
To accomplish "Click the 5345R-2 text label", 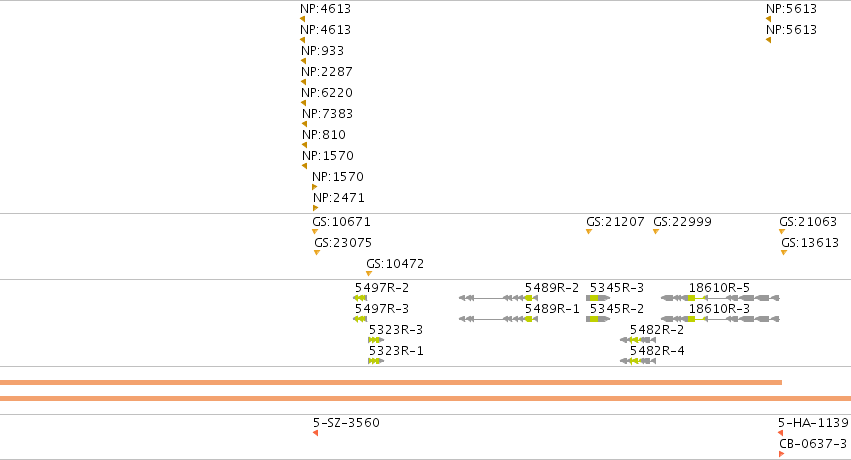I will (617, 309).
